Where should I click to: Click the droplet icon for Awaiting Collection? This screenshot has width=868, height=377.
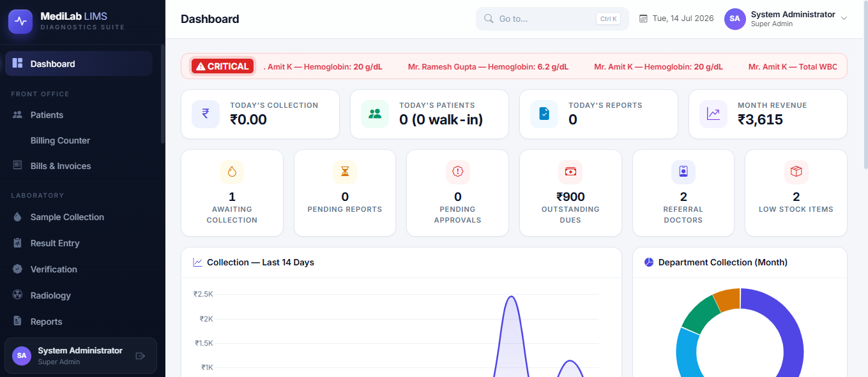tap(232, 172)
